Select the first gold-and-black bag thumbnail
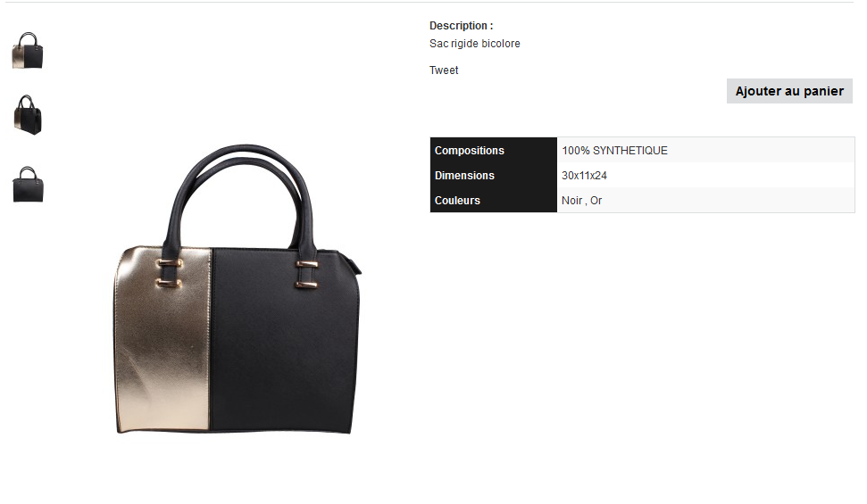This screenshot has width=867, height=504. tap(28, 50)
